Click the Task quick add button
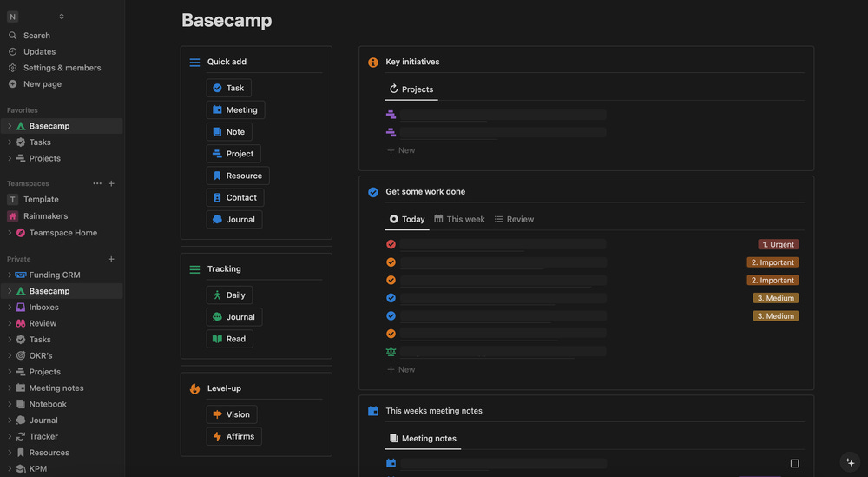868x477 pixels. [228, 88]
